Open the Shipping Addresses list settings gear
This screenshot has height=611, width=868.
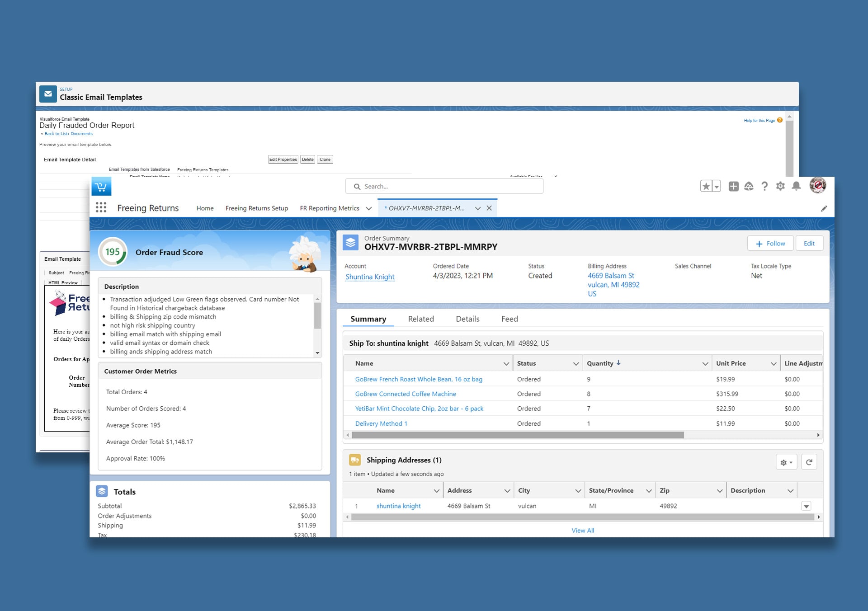pos(786,462)
